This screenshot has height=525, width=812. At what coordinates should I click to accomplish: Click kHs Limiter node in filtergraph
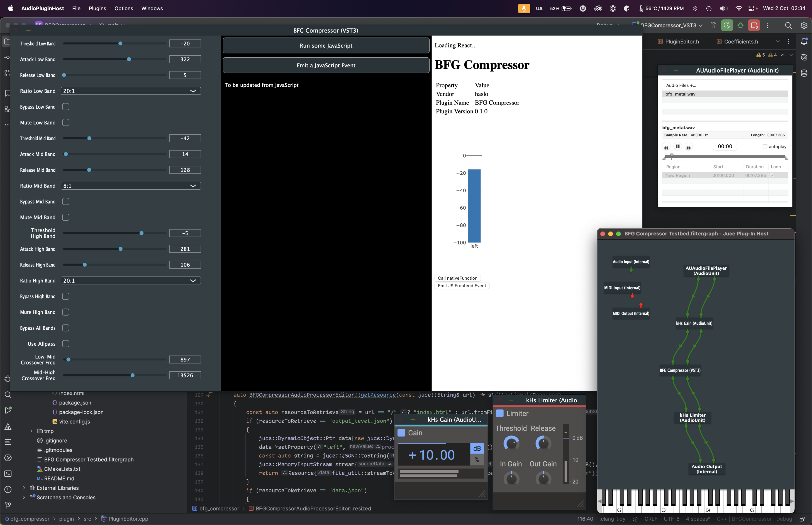pos(692,418)
